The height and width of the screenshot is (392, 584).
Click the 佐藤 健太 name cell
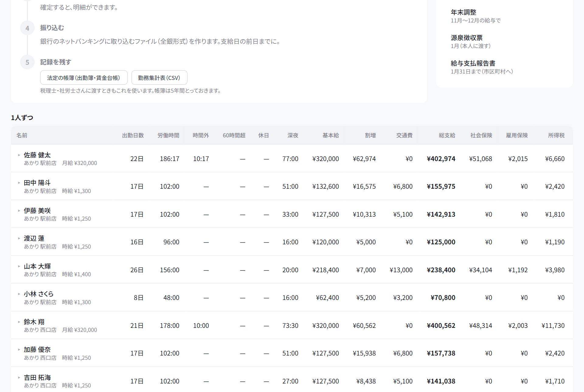pos(37,155)
